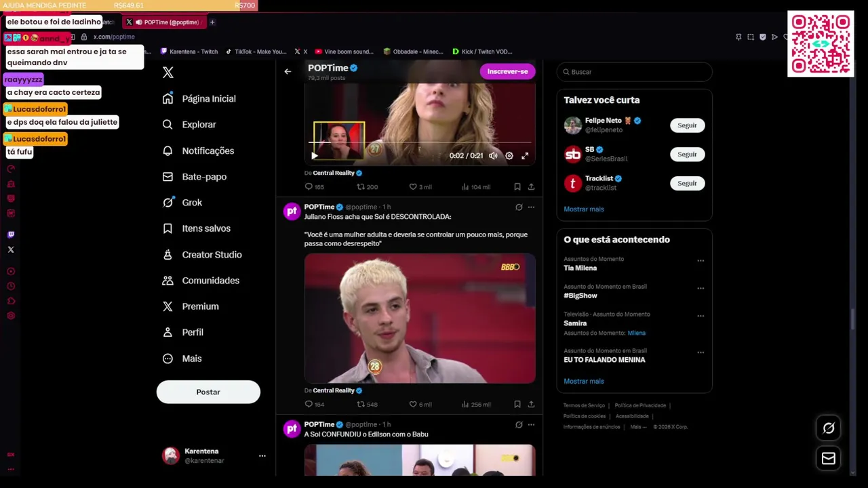Screen dimensions: 868x488
Task: Click in the Buscar search field
Action: [635, 72]
